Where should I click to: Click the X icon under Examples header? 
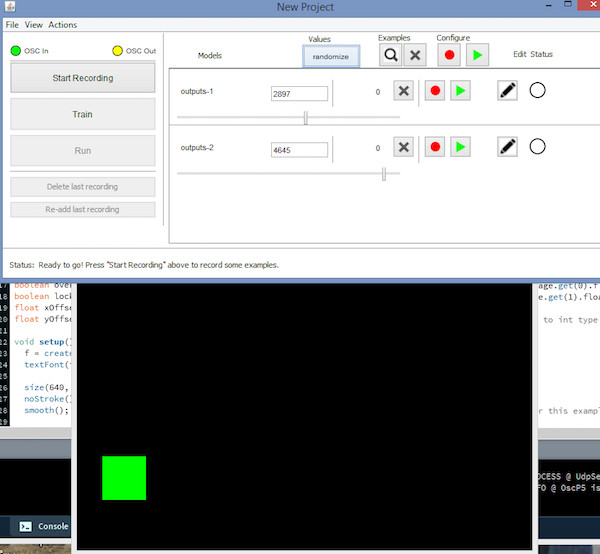coord(415,56)
